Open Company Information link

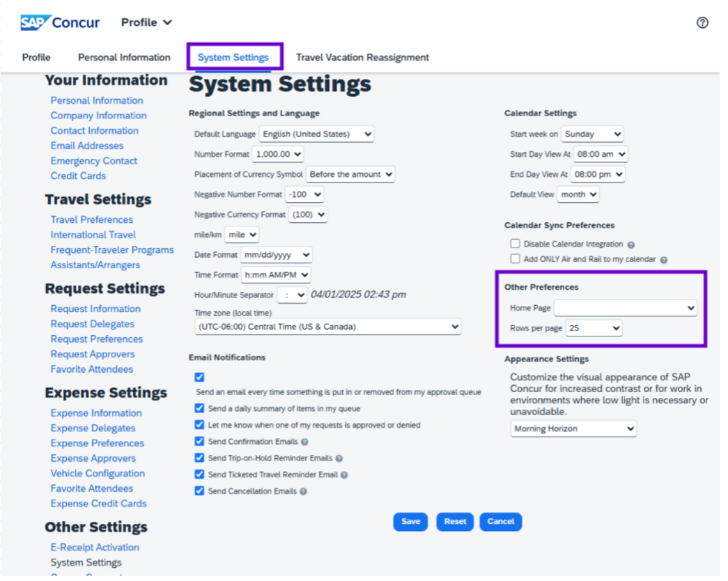[98, 116]
